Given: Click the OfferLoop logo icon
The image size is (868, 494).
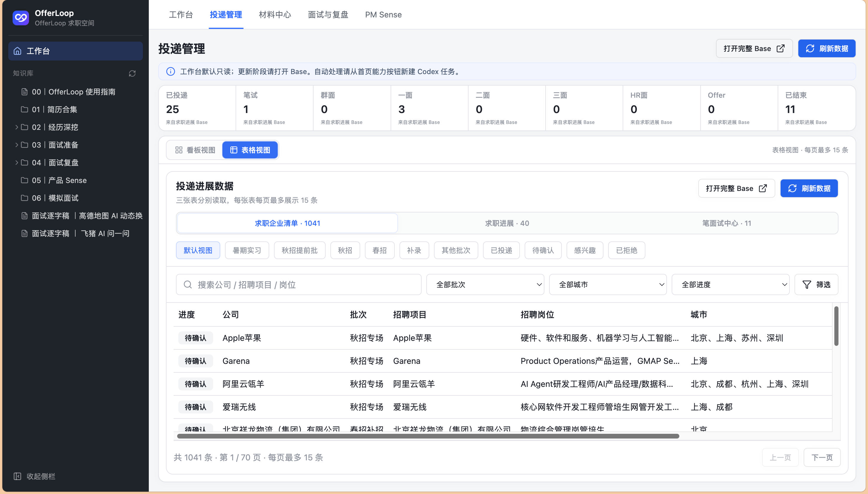Looking at the screenshot, I should point(21,18).
